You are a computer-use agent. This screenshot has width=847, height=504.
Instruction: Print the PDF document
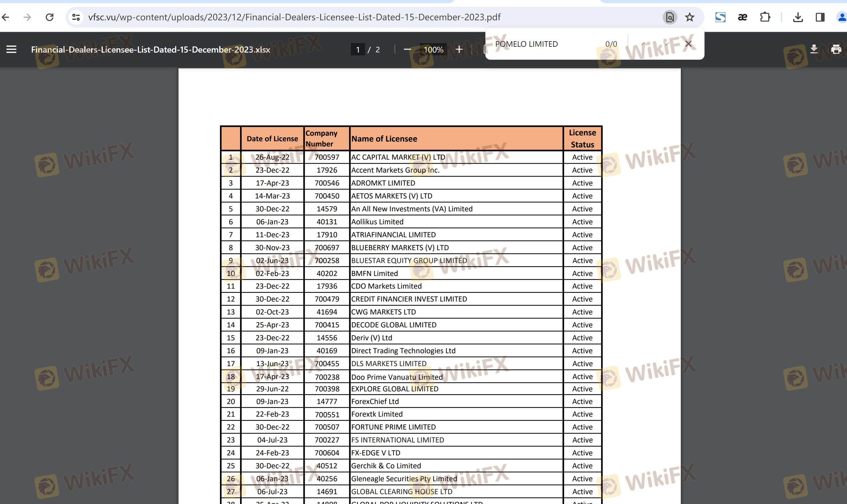click(x=836, y=50)
